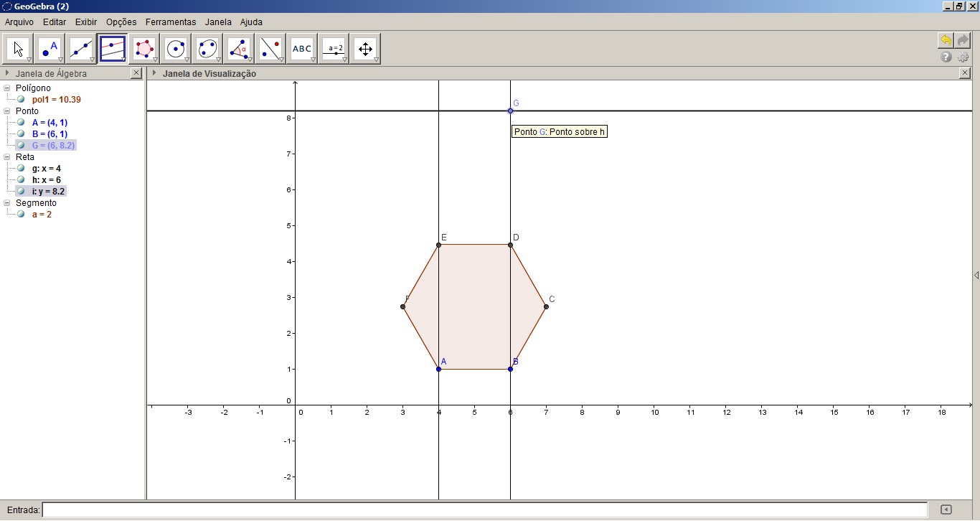
Task: Select the Circle with center tool
Action: (x=176, y=49)
